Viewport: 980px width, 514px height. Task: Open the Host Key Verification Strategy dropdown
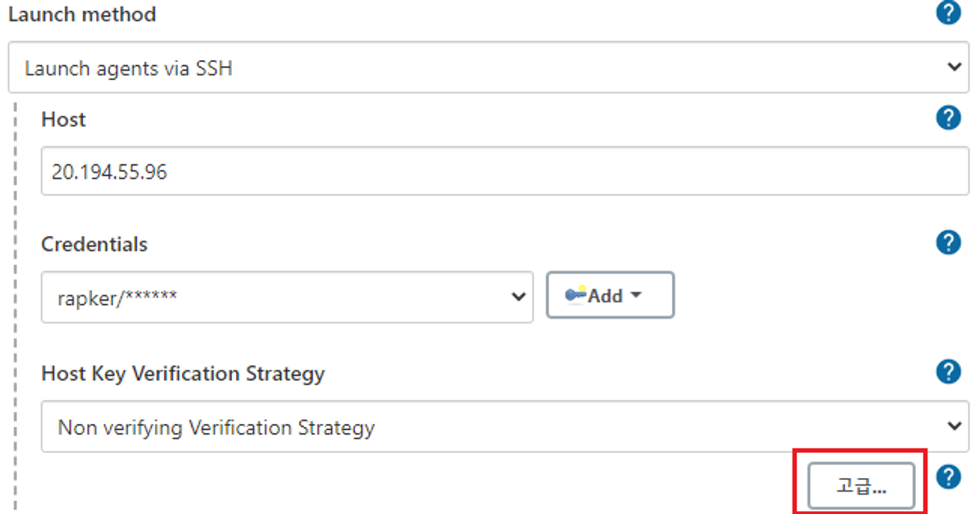click(505, 426)
